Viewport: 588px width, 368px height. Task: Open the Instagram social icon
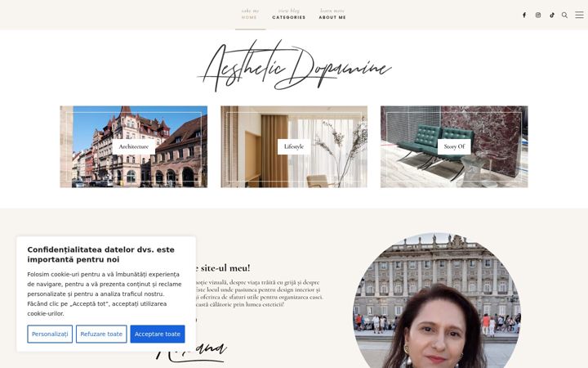pyautogui.click(x=538, y=15)
